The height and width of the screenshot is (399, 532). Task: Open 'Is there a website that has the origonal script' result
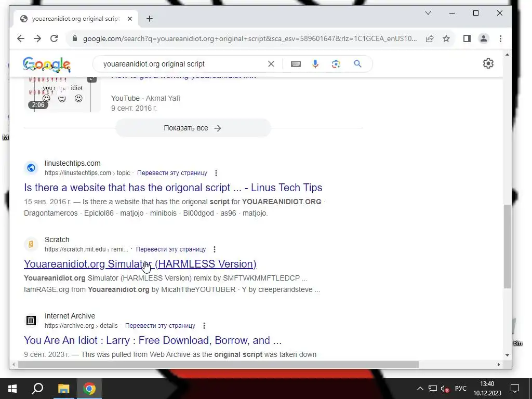(x=173, y=188)
